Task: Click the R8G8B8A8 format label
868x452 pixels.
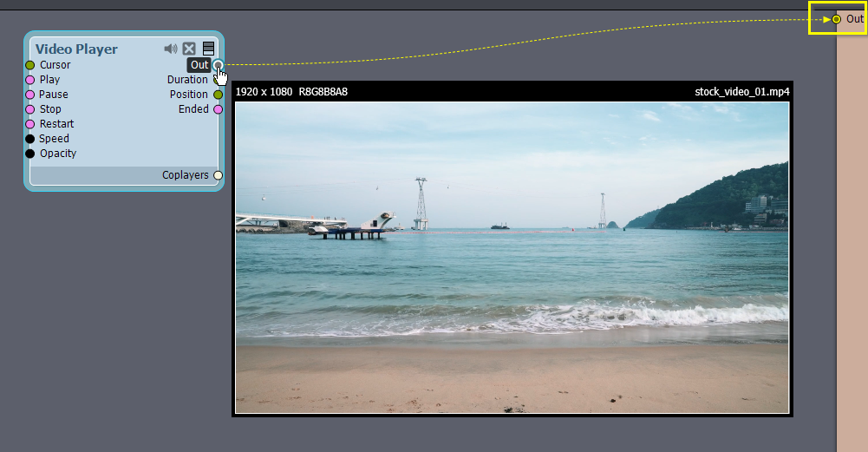Action: pyautogui.click(x=323, y=91)
